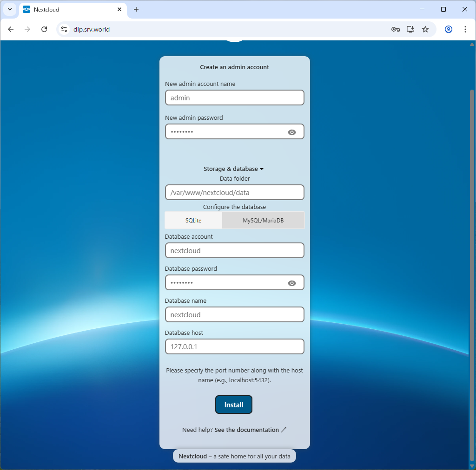Click the install-site icon in the address bar
Screen dimensions: 476x470
(x=410, y=29)
